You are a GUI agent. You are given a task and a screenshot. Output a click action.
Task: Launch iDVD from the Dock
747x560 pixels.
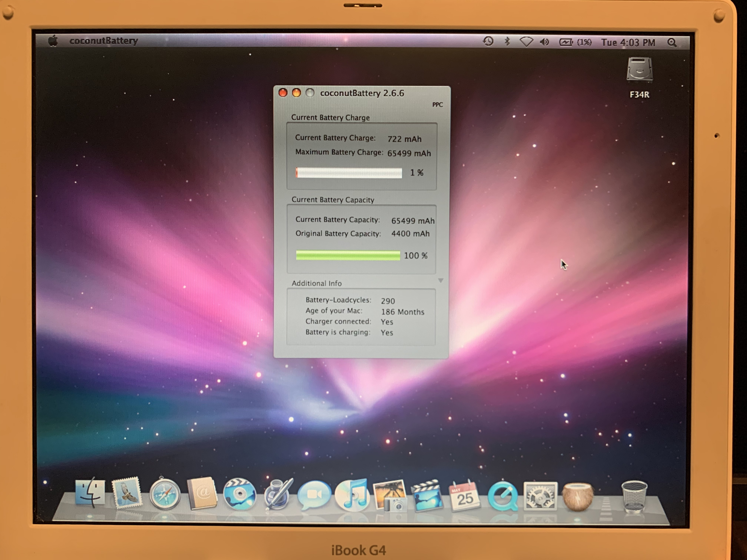pyautogui.click(x=239, y=494)
